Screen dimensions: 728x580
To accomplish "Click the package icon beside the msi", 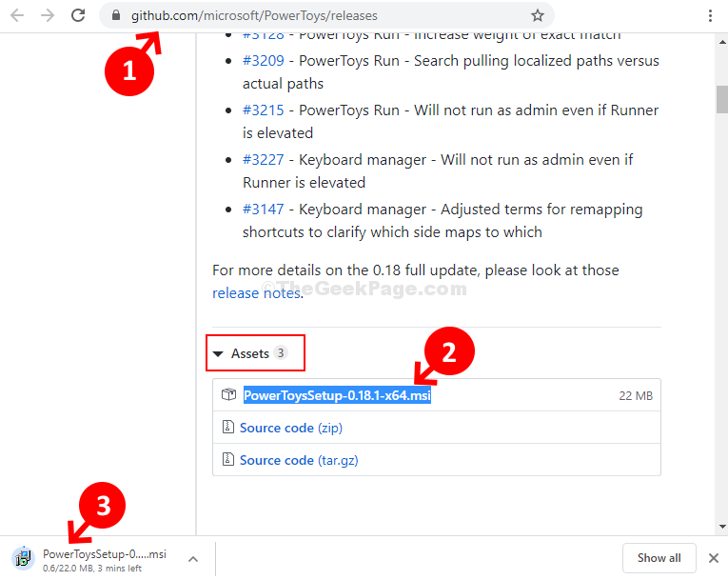I will 228,394.
